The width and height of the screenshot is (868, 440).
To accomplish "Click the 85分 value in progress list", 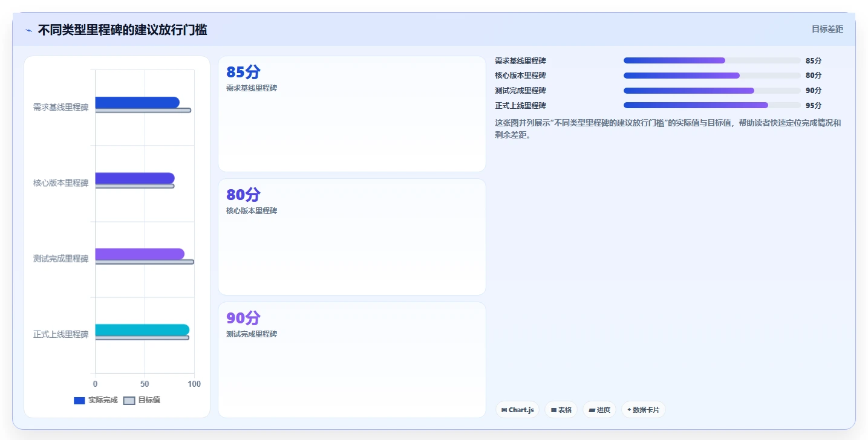I will (x=814, y=60).
